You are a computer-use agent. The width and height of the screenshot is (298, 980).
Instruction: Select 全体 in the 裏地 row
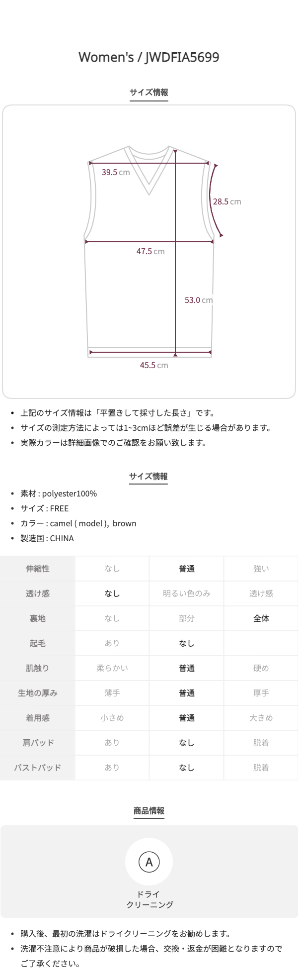coord(261,618)
